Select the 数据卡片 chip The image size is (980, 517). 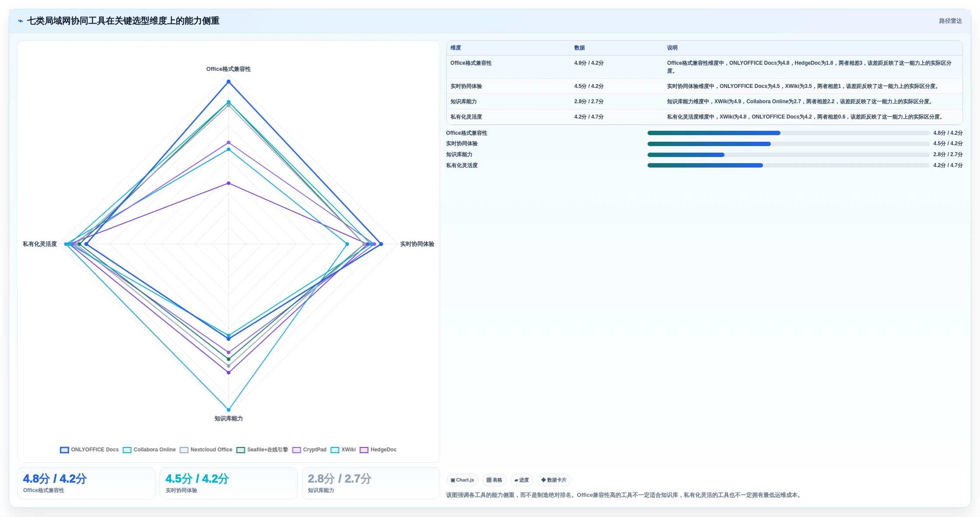(x=554, y=480)
